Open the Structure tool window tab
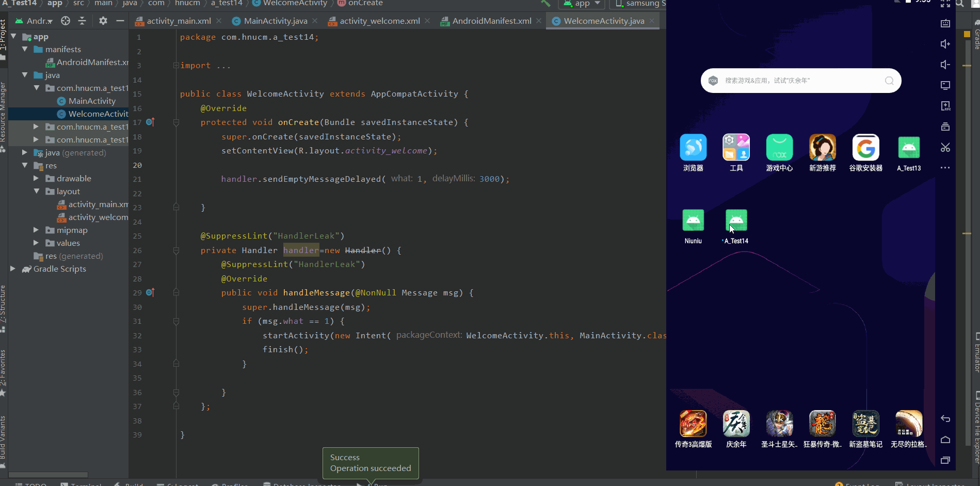Viewport: 980px width, 486px height. (3, 308)
